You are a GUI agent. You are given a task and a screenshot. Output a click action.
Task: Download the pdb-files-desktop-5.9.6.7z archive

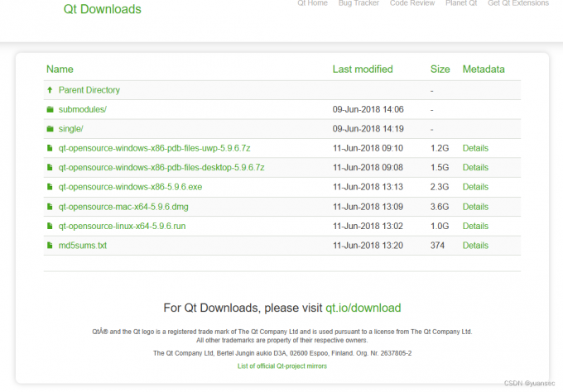(x=161, y=168)
